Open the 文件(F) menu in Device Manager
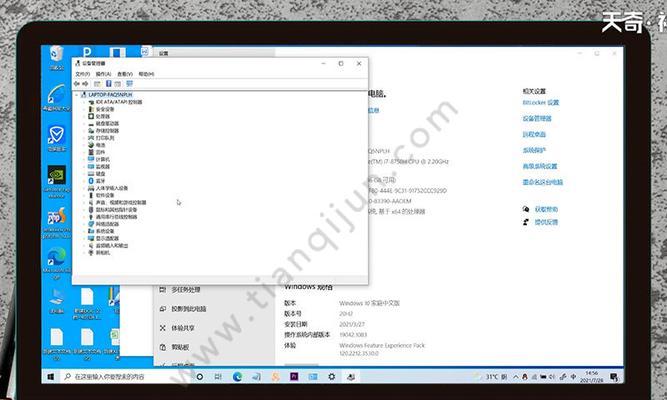Image resolution: width=667 pixels, height=400 pixels. (83, 74)
